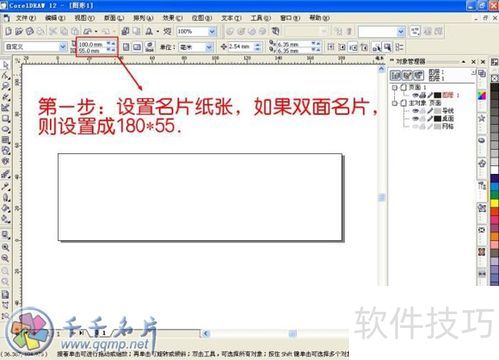Select the Pick tool arrow
Viewport: 499px width, 360px height.
(x=5, y=65)
